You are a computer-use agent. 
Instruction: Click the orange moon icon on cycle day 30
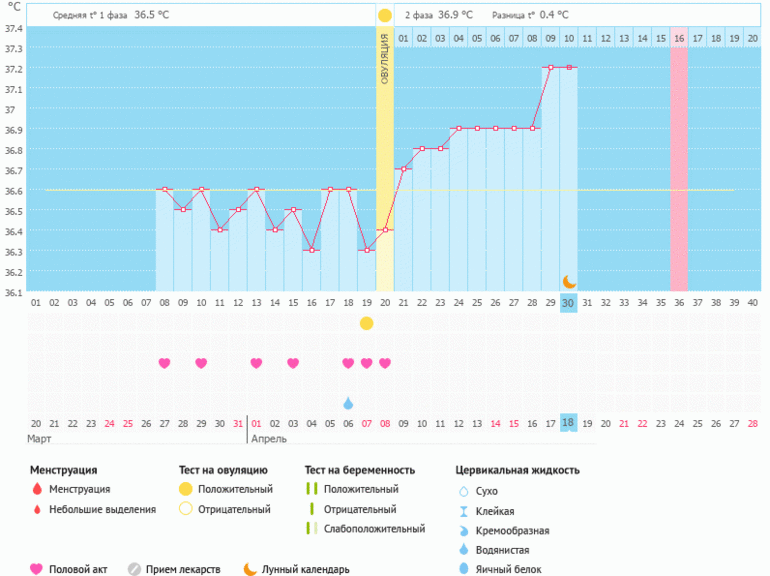(569, 282)
